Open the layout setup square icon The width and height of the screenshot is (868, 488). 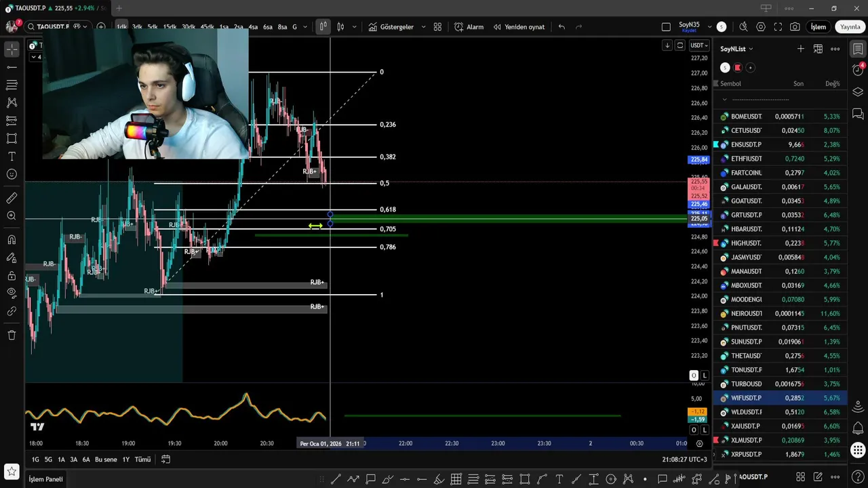666,27
